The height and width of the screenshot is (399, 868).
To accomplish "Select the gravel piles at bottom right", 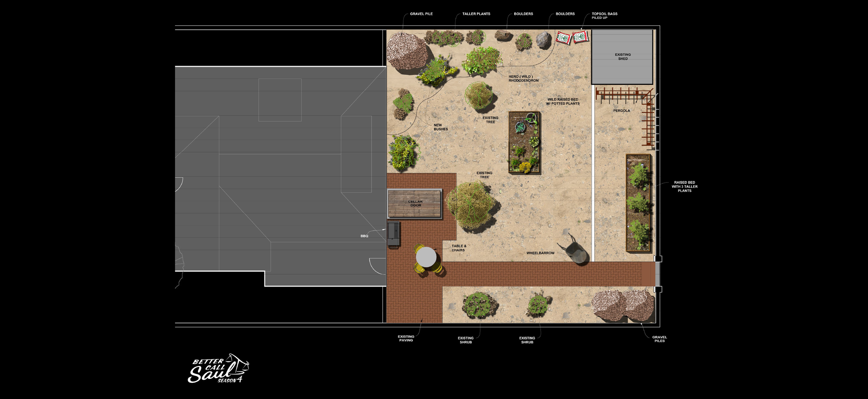I will click(623, 306).
